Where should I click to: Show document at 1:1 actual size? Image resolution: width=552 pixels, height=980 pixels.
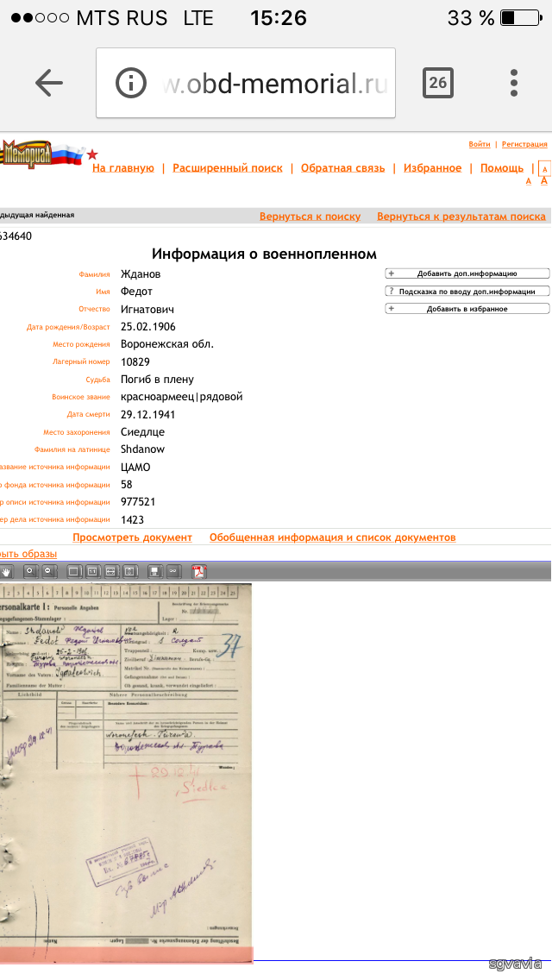[92, 571]
